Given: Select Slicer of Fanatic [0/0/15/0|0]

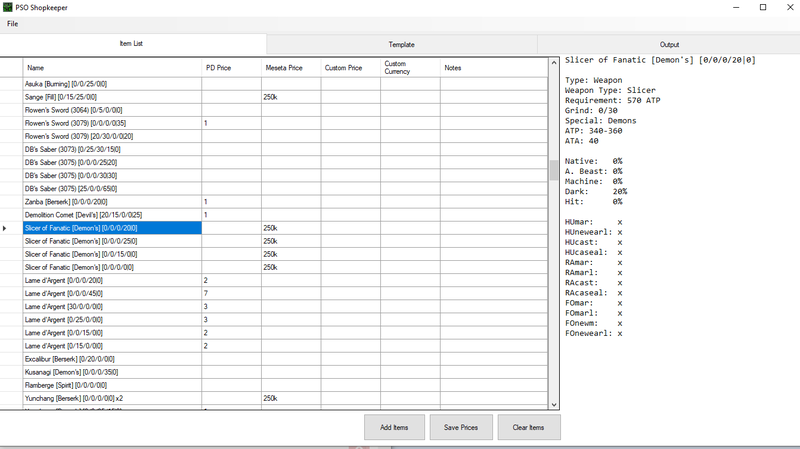Looking at the screenshot, I should [112, 254].
